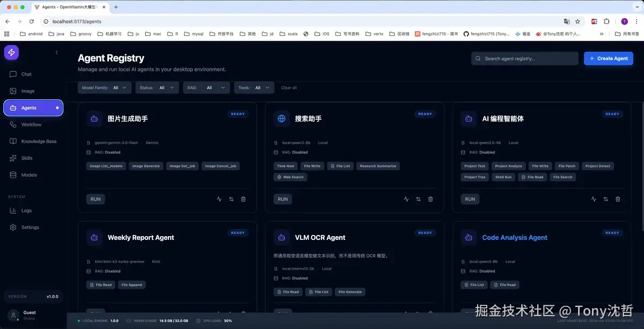Click the Web Search tool tag
644x329 pixels.
tap(290, 177)
